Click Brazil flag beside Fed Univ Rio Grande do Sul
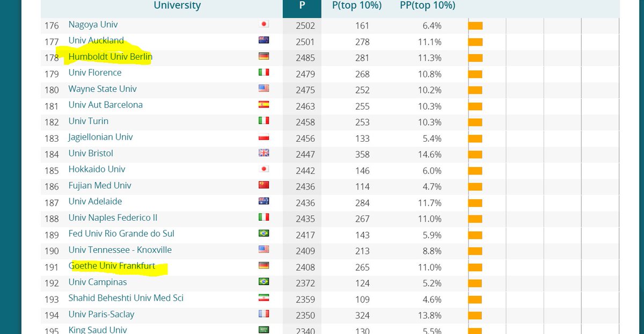The image size is (644, 334). [x=264, y=234]
